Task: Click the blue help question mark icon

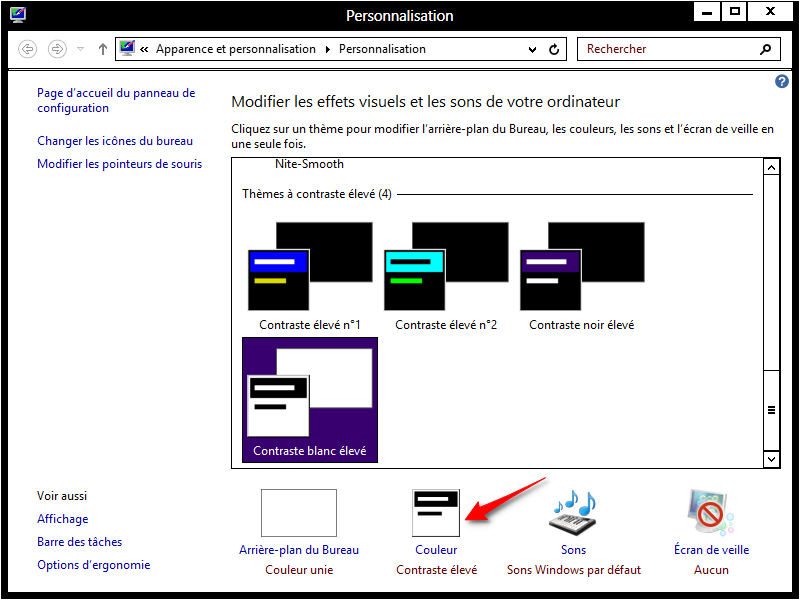Action: click(x=782, y=82)
